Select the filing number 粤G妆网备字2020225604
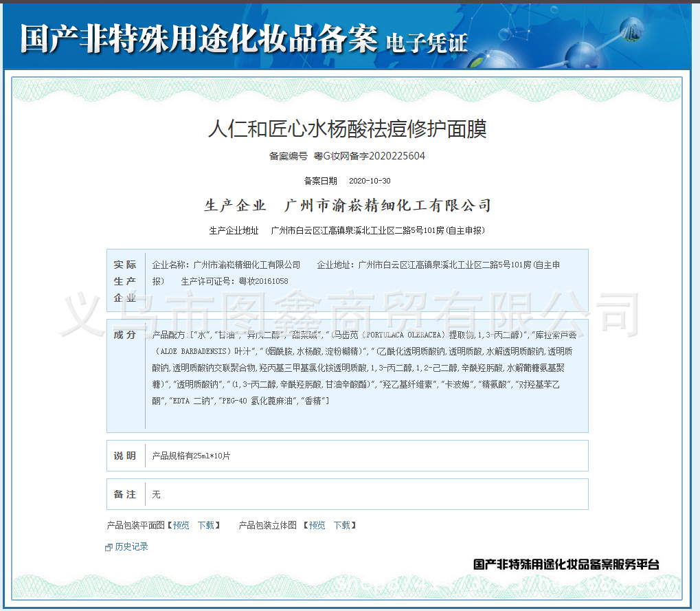This screenshot has width=700, height=611. click(369, 156)
